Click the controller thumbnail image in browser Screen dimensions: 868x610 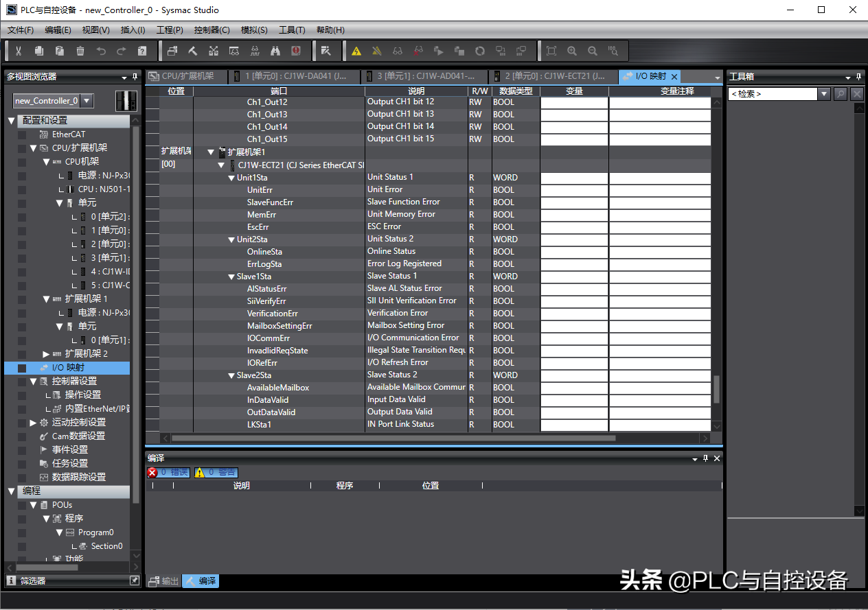pos(126,101)
